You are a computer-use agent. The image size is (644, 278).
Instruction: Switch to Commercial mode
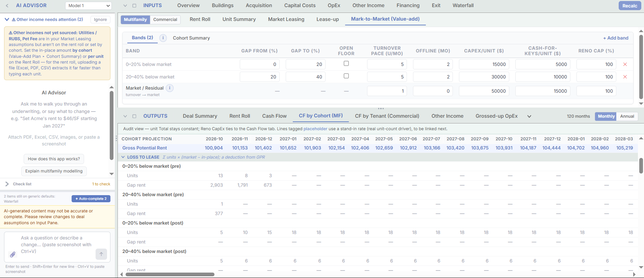coord(165,20)
